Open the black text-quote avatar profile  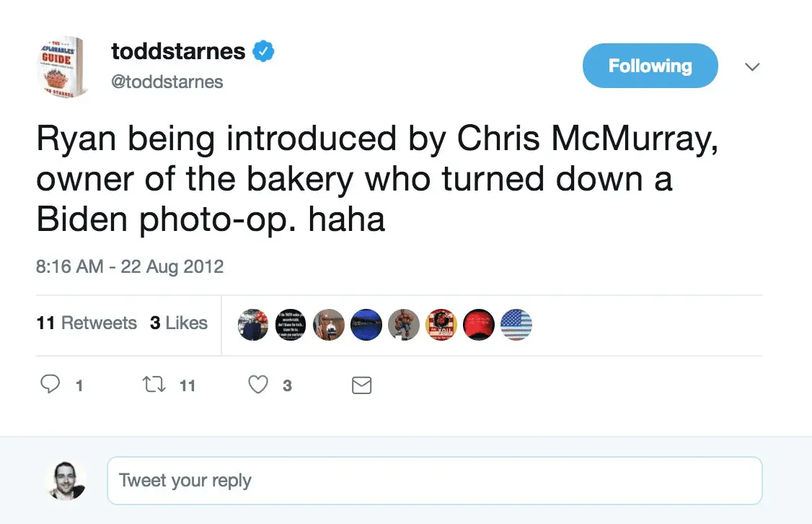(x=291, y=325)
